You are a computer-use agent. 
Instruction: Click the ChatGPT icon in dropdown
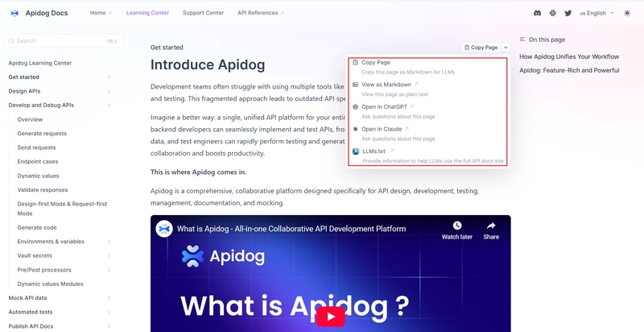(356, 107)
